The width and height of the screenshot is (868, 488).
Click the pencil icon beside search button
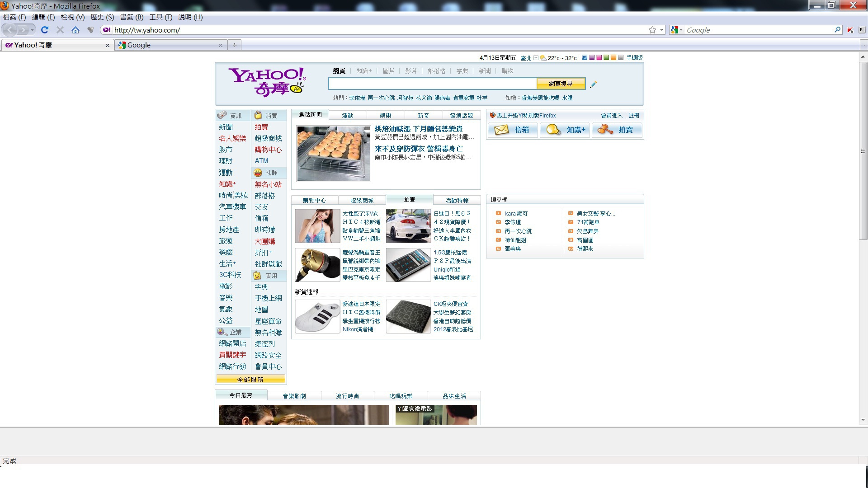click(593, 84)
